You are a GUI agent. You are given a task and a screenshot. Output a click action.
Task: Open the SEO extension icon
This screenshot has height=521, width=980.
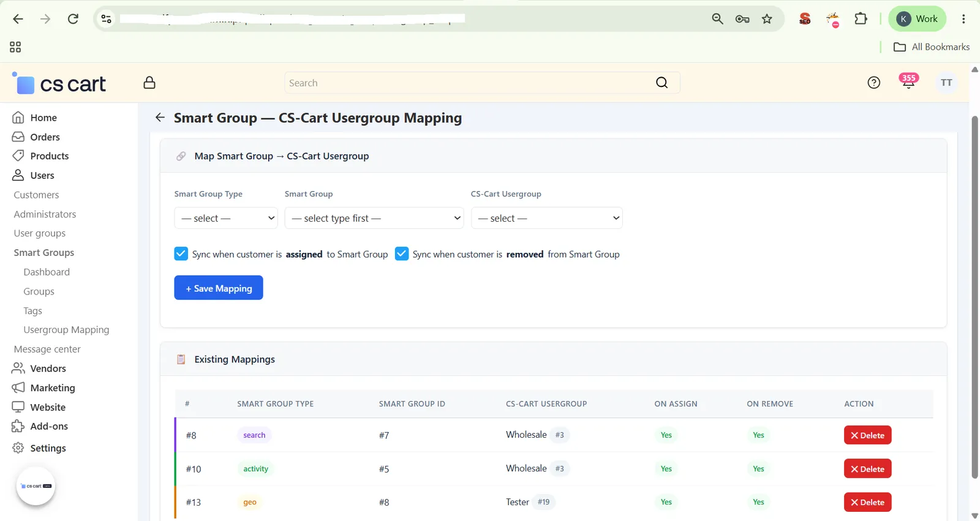805,19
